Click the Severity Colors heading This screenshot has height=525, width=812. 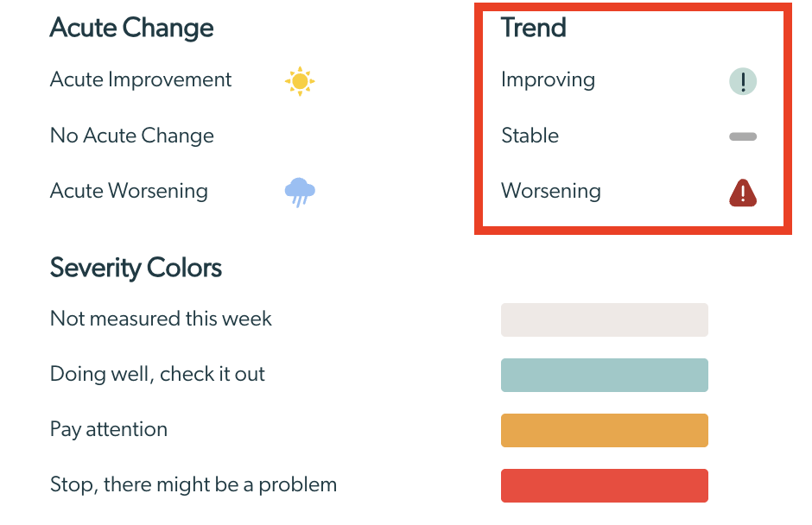(x=136, y=268)
